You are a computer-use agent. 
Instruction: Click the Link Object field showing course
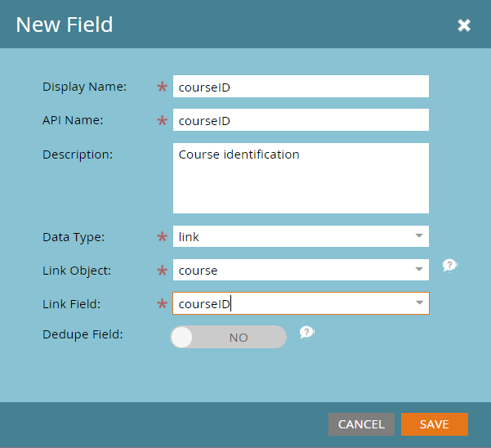point(301,270)
